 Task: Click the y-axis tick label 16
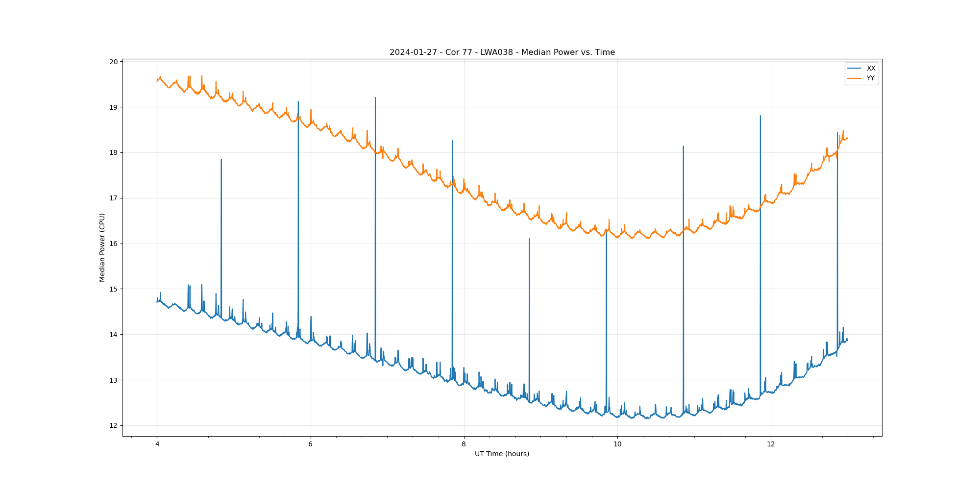(114, 244)
